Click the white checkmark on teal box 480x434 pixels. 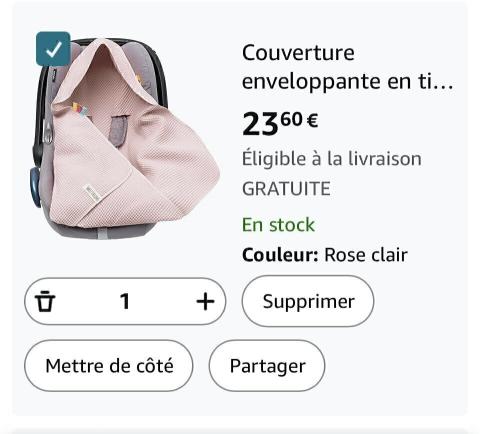point(53,49)
